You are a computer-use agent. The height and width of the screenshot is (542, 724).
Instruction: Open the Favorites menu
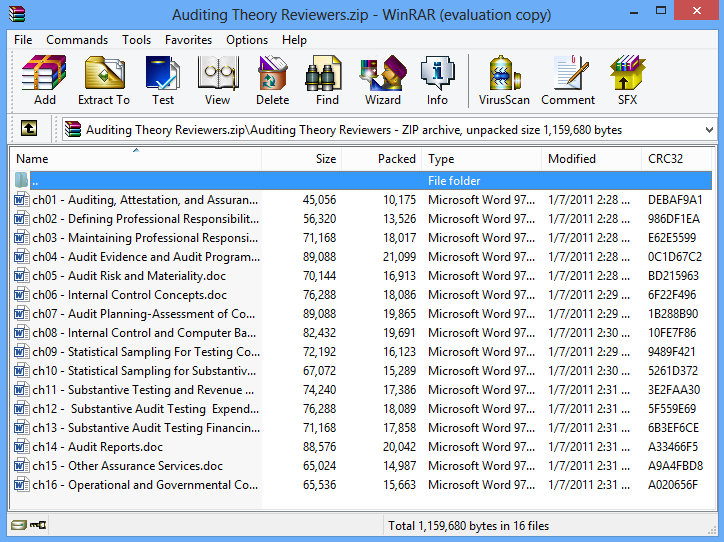(x=188, y=40)
